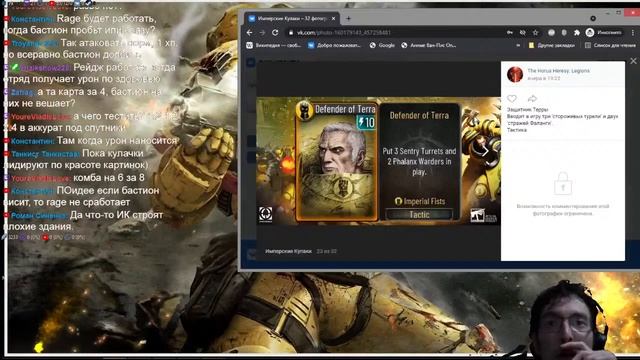
Task: Open the Incognito profile button
Action: point(604,33)
